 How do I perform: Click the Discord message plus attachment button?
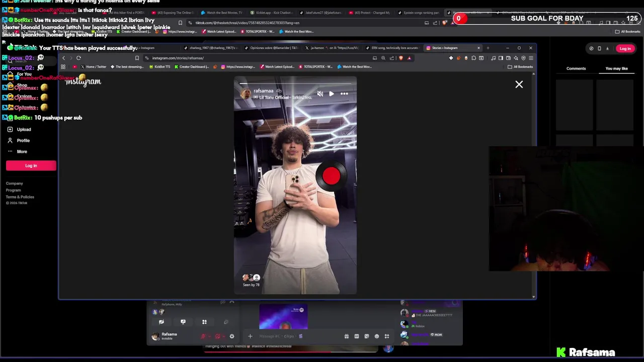click(250, 336)
